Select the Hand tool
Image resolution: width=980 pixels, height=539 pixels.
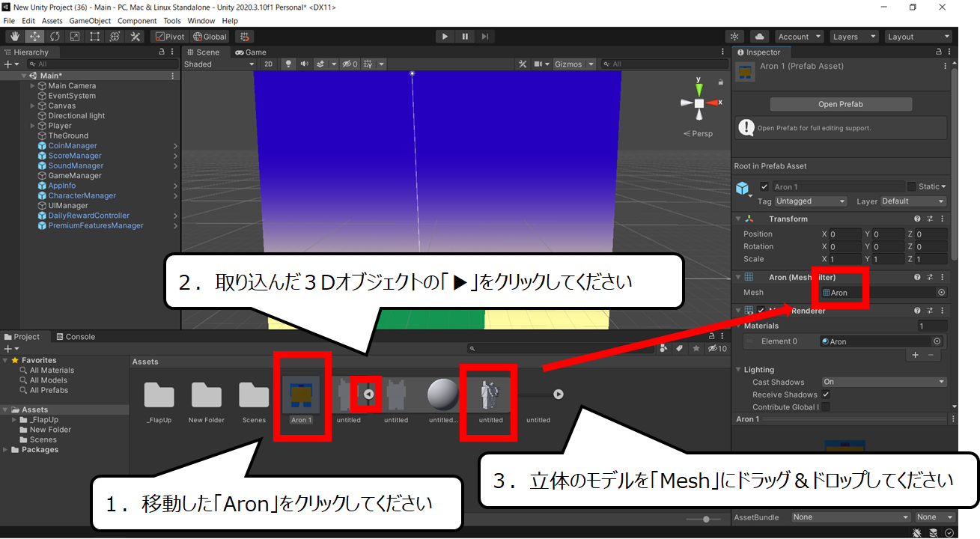pos(15,36)
